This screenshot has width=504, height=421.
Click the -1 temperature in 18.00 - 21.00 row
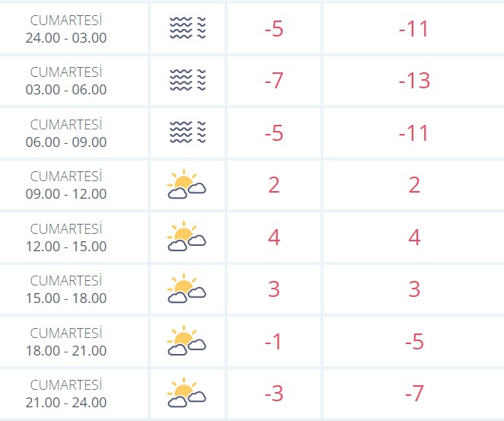(x=273, y=342)
